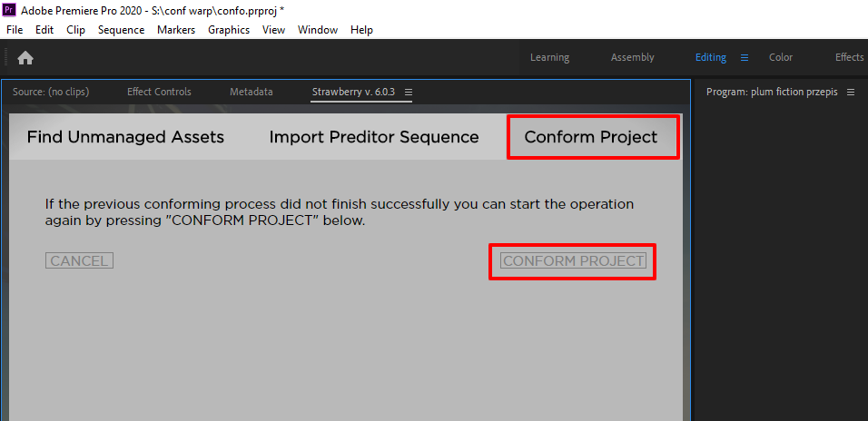This screenshot has height=421, width=868.
Task: Open the Editing workspace menu icon
Action: [x=745, y=57]
